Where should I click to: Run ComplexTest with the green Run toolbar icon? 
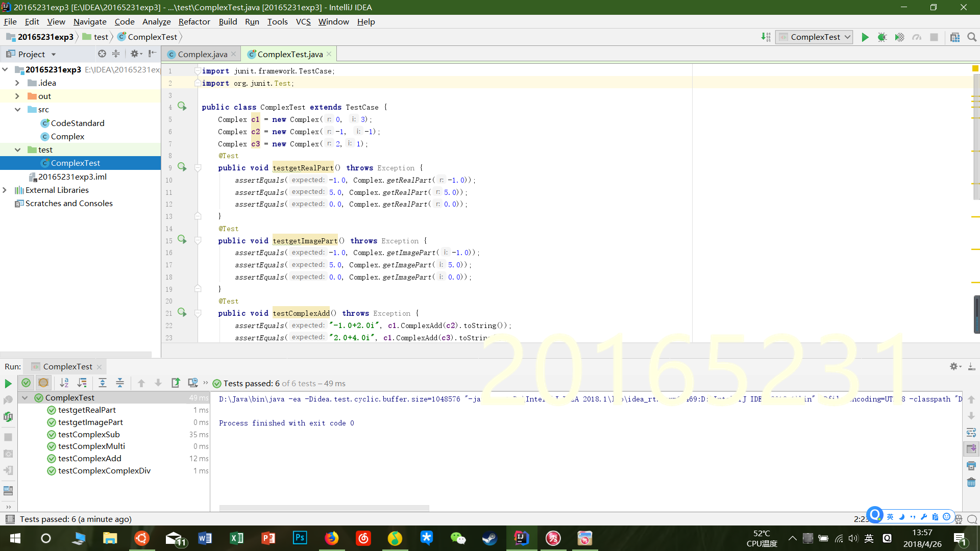coord(865,37)
